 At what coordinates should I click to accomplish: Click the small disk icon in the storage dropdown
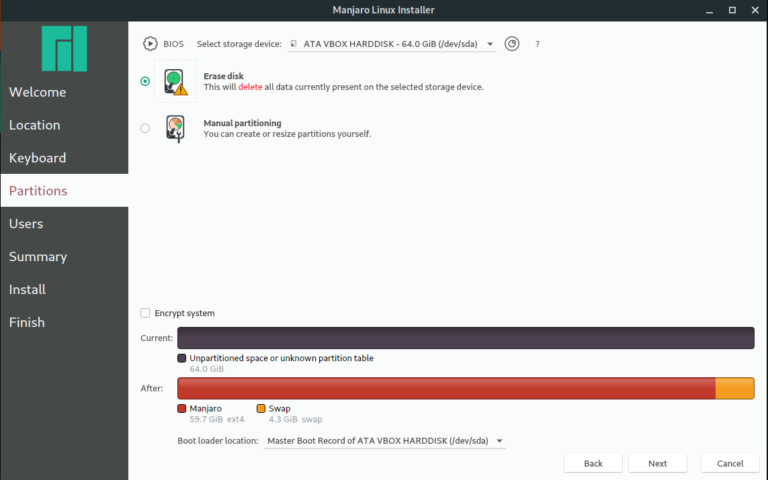[293, 44]
